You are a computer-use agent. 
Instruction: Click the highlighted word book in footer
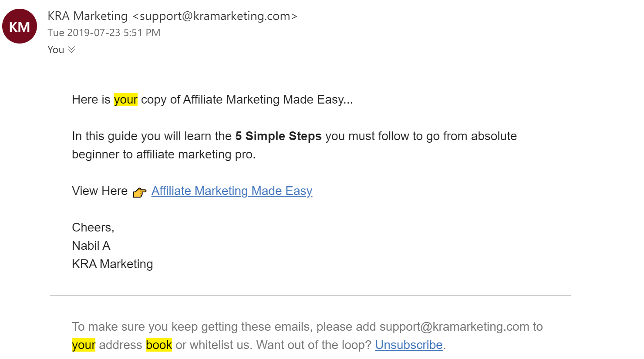(159, 345)
